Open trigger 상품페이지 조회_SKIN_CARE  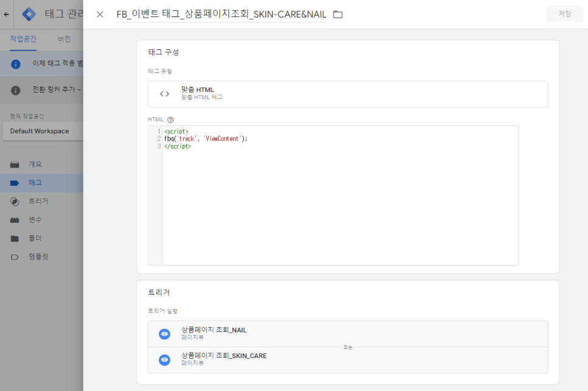pyautogui.click(x=348, y=359)
